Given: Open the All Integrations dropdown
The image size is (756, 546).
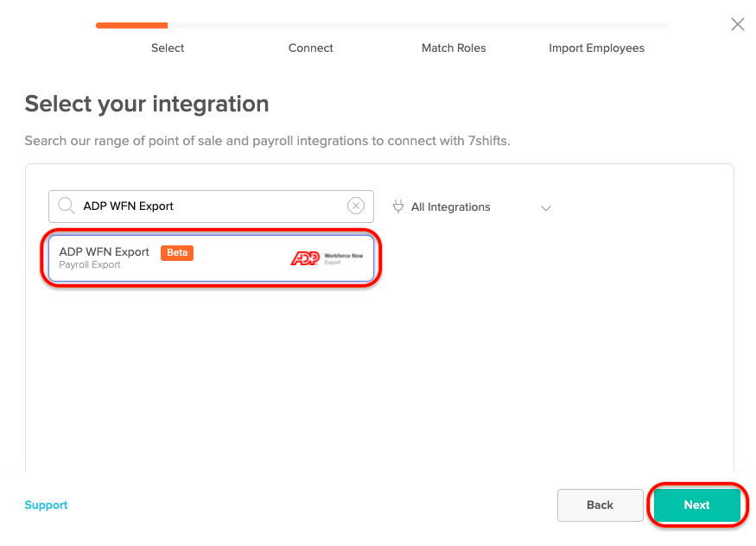Looking at the screenshot, I should pyautogui.click(x=449, y=207).
